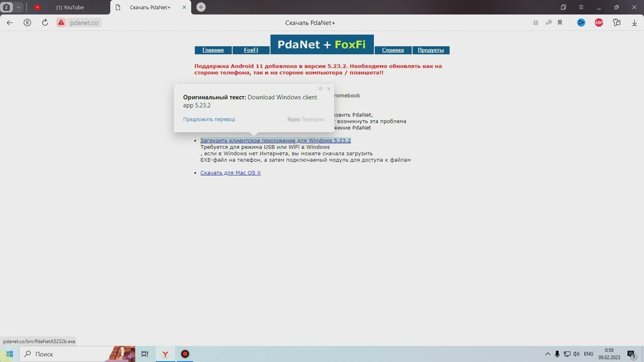Open Yandex Browser from the taskbar
This screenshot has width=644, height=362.
pos(165,354)
